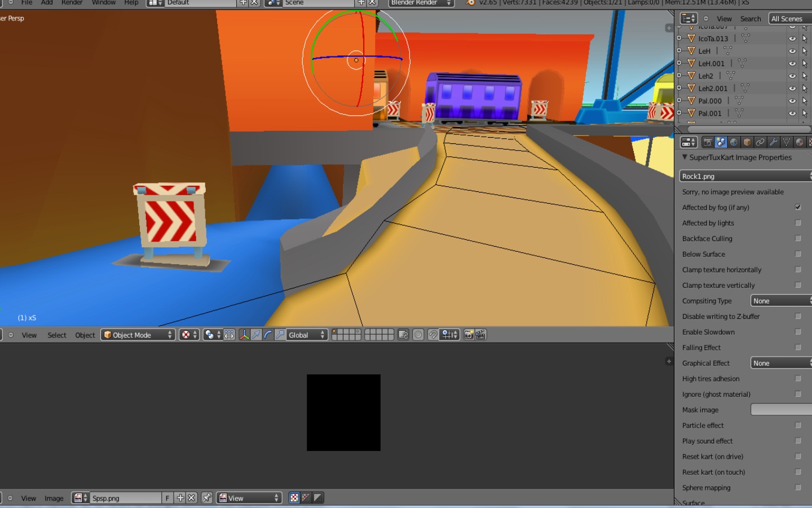Click the Search button in outliner header
Screen dimensions: 812x508
750,19
